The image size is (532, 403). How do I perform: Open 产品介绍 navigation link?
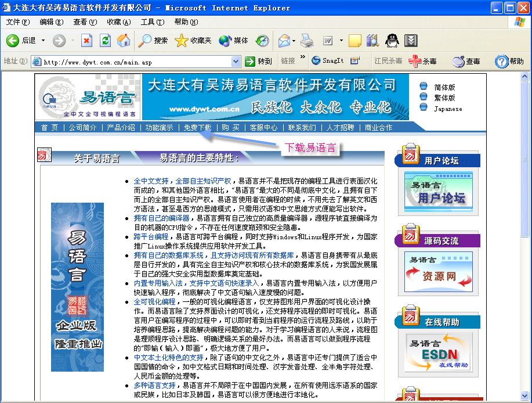pyautogui.click(x=121, y=128)
